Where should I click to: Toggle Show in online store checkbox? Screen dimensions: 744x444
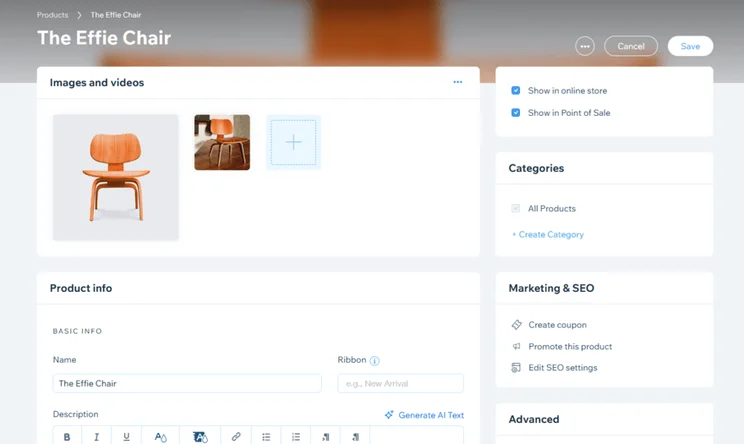click(x=515, y=90)
